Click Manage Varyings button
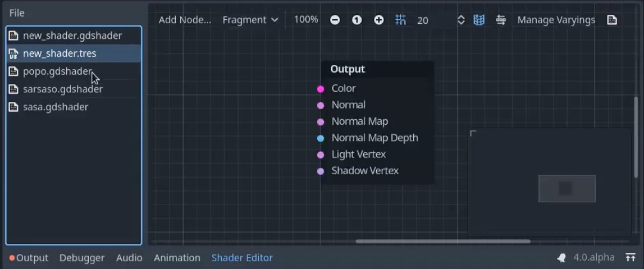644x269 pixels. (x=556, y=20)
